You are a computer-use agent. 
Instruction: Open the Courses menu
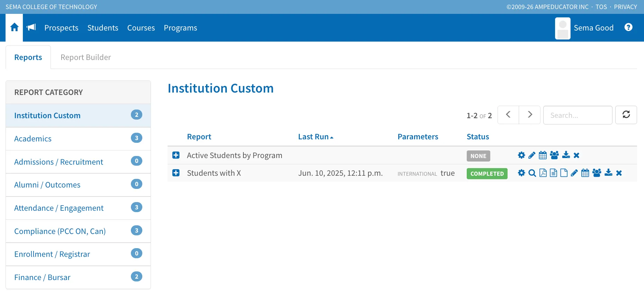tap(141, 28)
